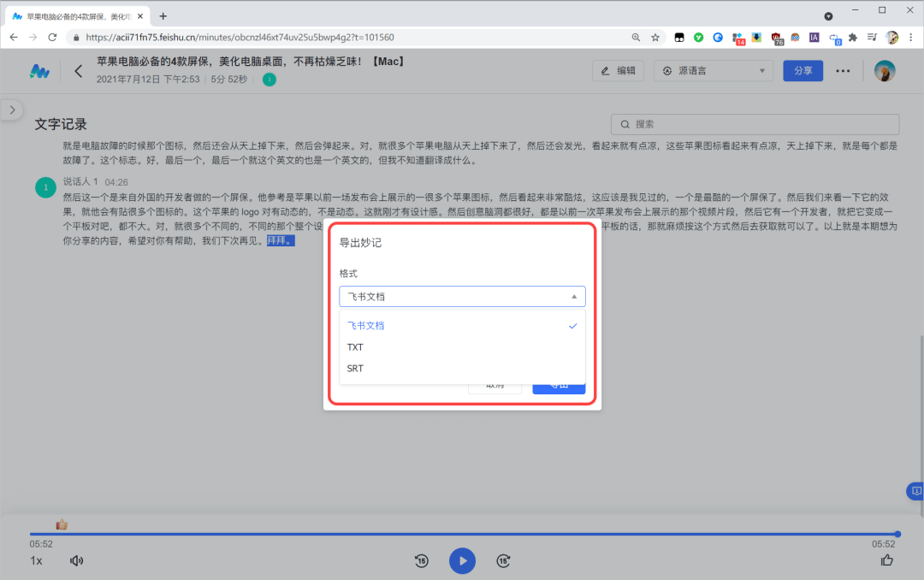Open the Chrome extensions puzzle icon
Screen dimensions: 924x580
853,37
